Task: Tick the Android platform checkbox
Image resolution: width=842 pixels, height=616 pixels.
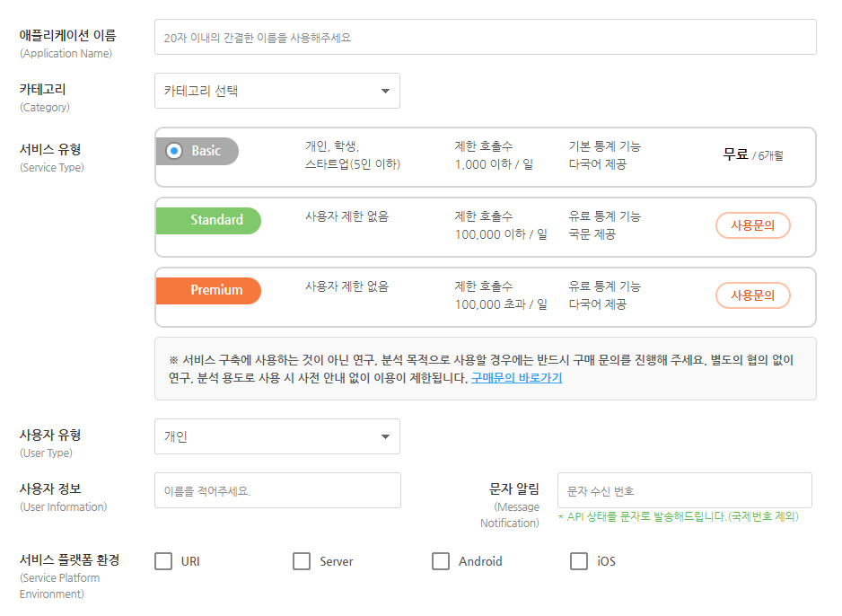Action: (441, 561)
